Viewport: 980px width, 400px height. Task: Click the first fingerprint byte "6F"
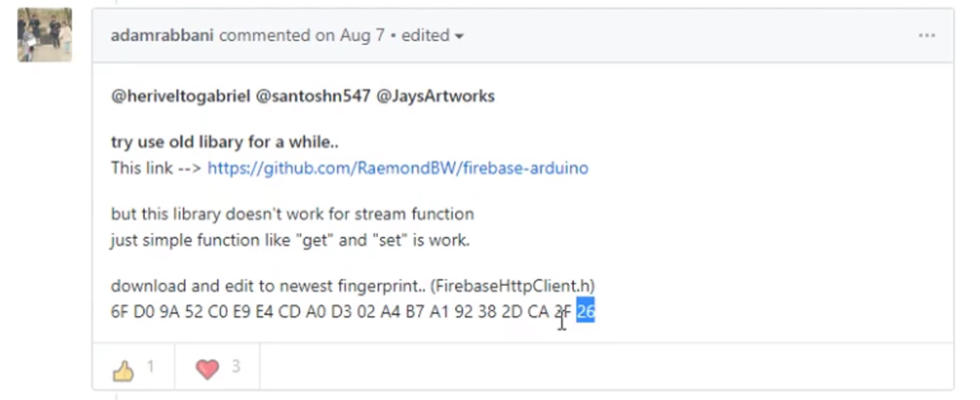[x=119, y=312]
